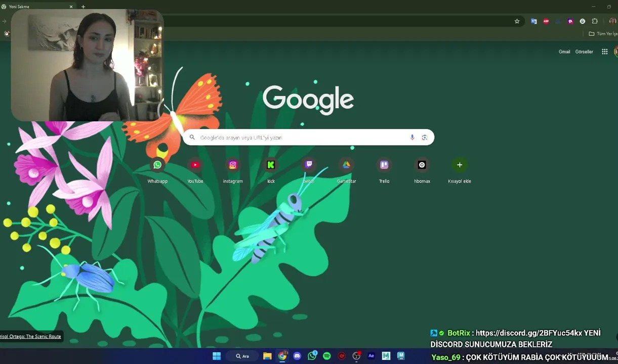618x364 pixels.
Task: Click the Kısayol ekle plus button
Action: [x=460, y=165]
